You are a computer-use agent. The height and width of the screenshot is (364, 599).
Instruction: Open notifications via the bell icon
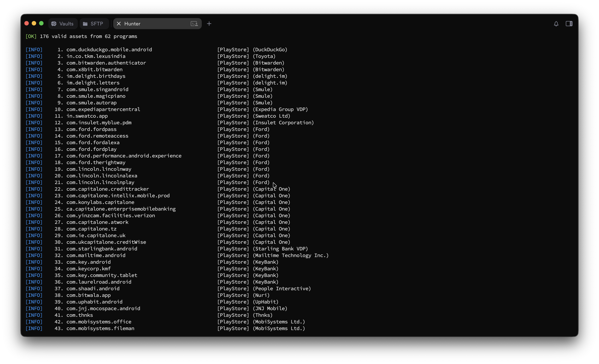point(556,24)
